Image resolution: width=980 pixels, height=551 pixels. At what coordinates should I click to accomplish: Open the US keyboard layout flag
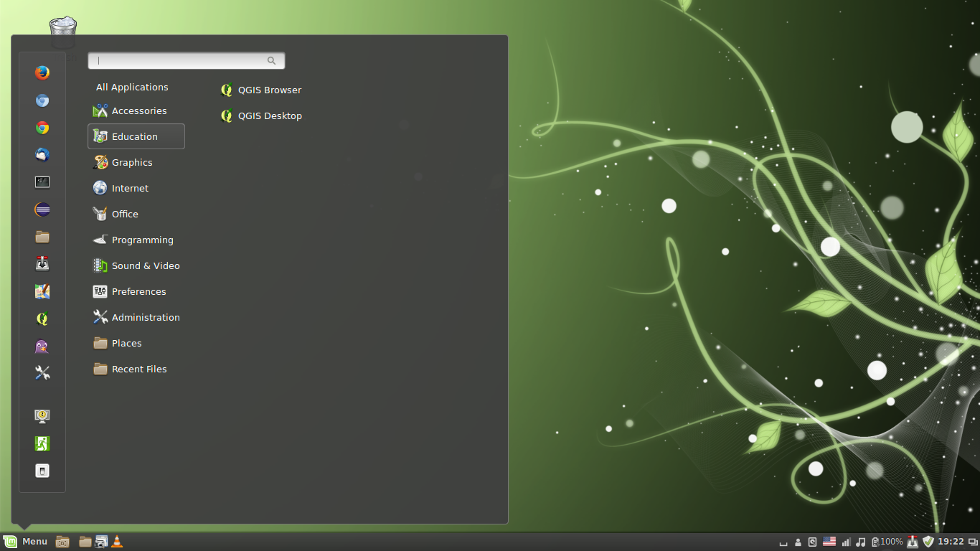point(829,542)
